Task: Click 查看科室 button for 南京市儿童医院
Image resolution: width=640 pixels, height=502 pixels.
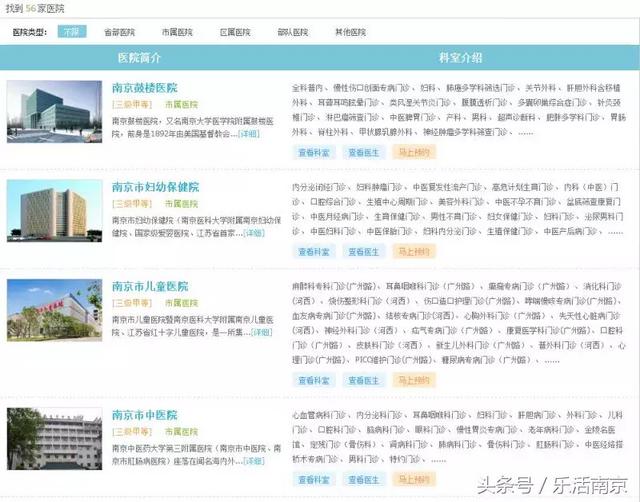Action: (314, 380)
